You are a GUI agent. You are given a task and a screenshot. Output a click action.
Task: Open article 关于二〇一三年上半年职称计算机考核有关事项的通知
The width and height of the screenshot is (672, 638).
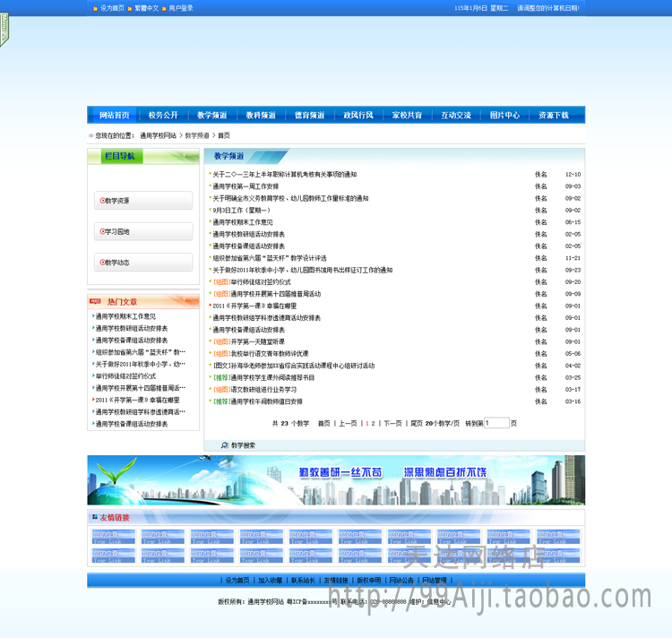285,175
